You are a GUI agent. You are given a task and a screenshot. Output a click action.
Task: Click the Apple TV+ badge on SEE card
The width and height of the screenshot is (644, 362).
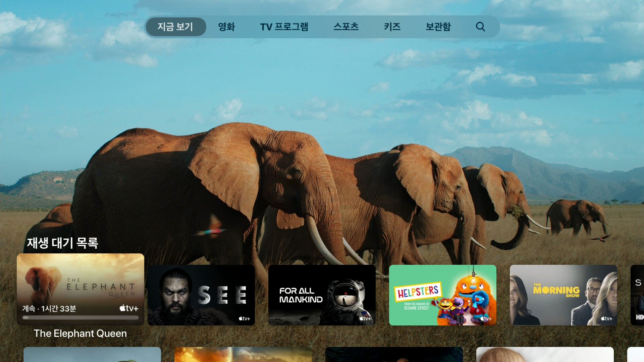tap(245, 319)
